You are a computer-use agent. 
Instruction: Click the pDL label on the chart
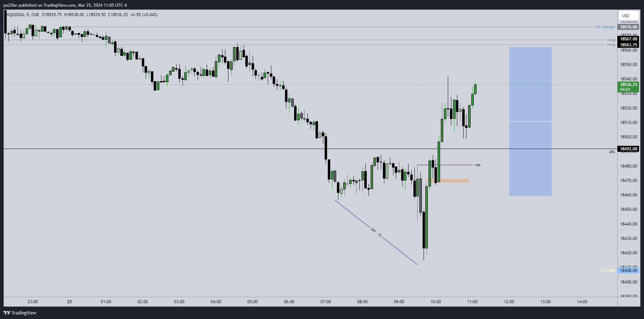click(x=612, y=152)
